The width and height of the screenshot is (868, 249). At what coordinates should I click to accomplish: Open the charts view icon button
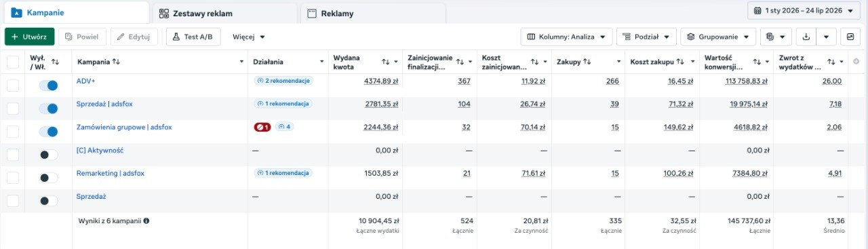pos(850,37)
